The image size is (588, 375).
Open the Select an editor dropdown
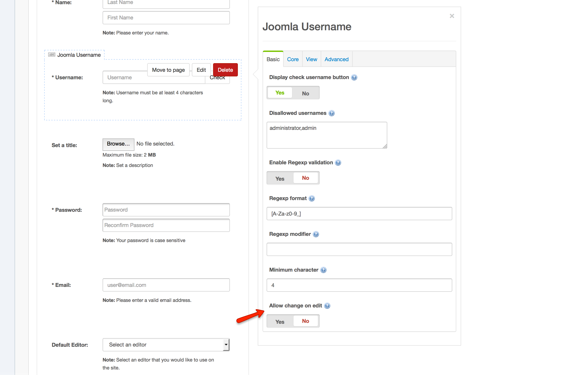tap(166, 345)
